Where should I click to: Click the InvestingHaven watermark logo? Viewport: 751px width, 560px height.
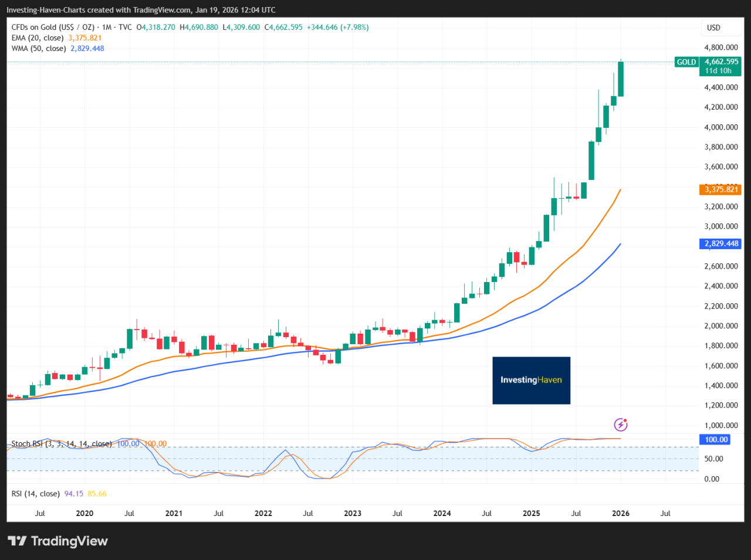tap(531, 380)
